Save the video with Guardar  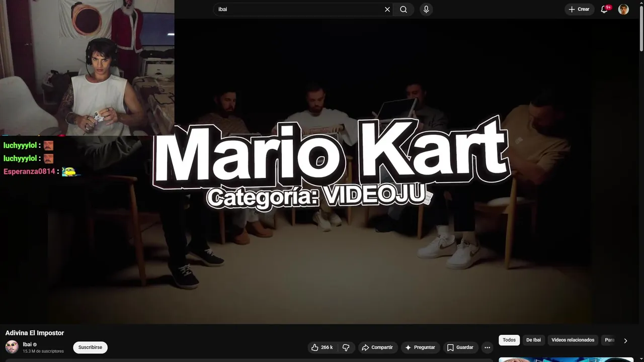[x=460, y=347]
